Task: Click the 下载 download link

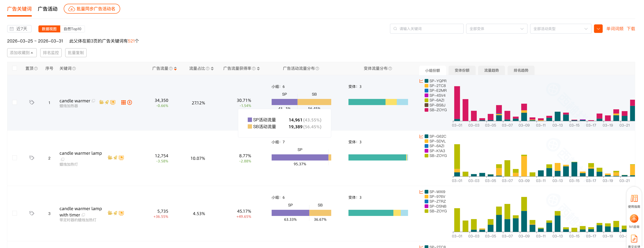Action: 631,29
